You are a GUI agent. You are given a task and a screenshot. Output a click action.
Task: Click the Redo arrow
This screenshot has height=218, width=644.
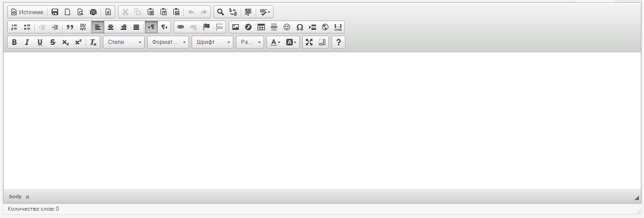pyautogui.click(x=204, y=12)
